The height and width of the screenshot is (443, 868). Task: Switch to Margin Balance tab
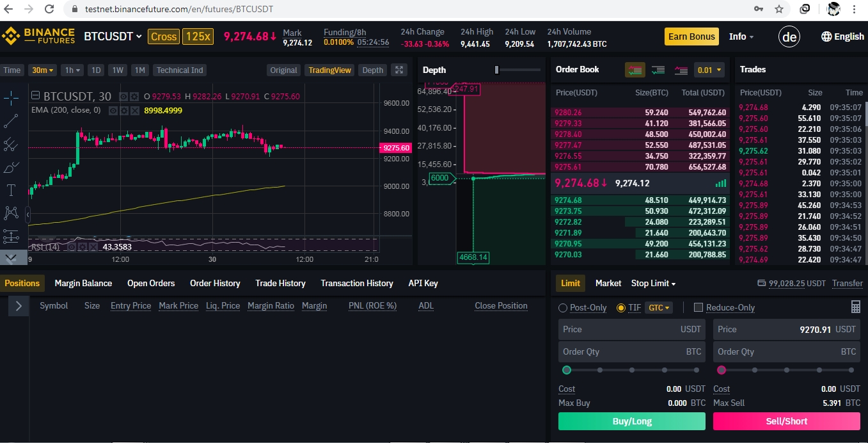tap(83, 283)
